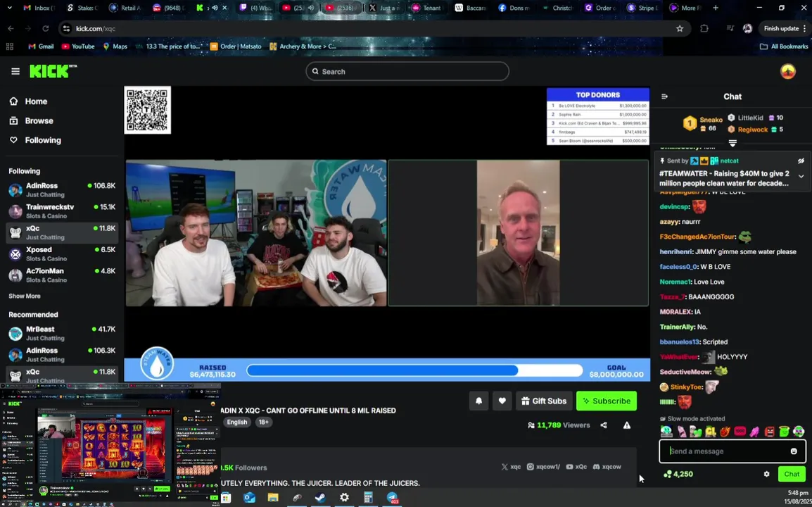Switch to the Baccarat Wikipedia tab

[470, 8]
